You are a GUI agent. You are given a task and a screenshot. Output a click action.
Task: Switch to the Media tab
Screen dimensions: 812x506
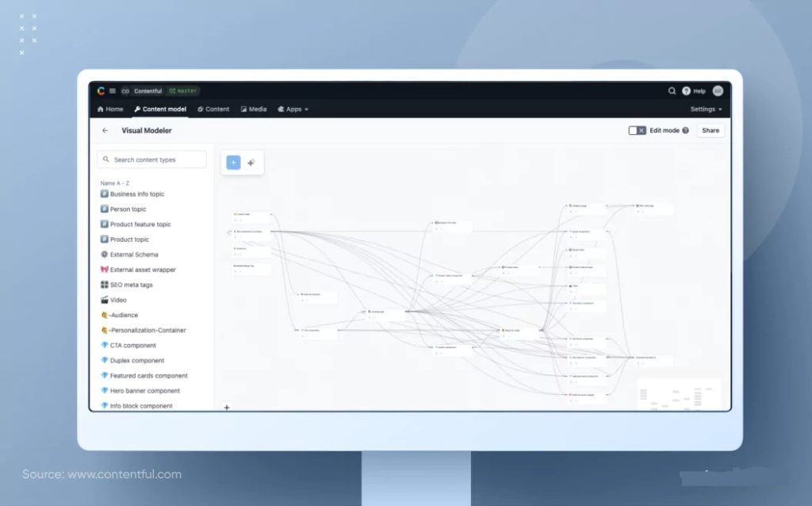click(253, 109)
